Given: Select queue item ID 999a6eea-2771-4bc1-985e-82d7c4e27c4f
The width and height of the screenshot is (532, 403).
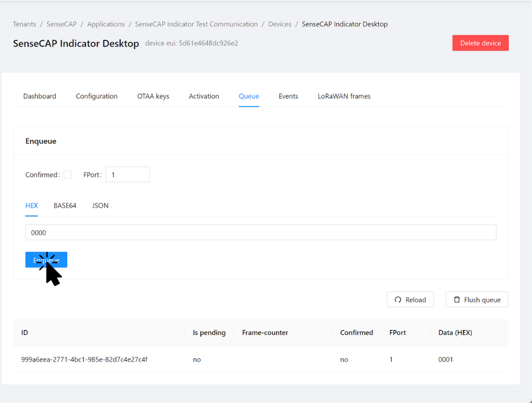Looking at the screenshot, I should [84, 359].
